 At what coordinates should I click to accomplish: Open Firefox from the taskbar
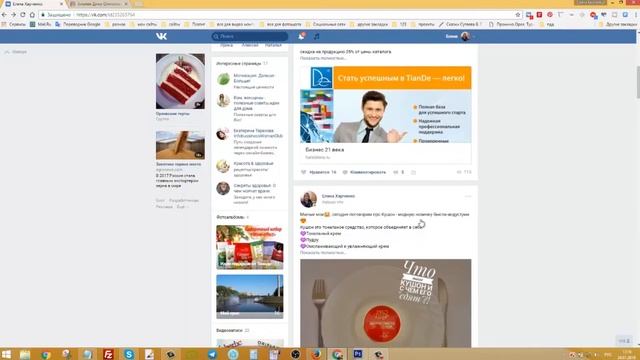pos(316,354)
